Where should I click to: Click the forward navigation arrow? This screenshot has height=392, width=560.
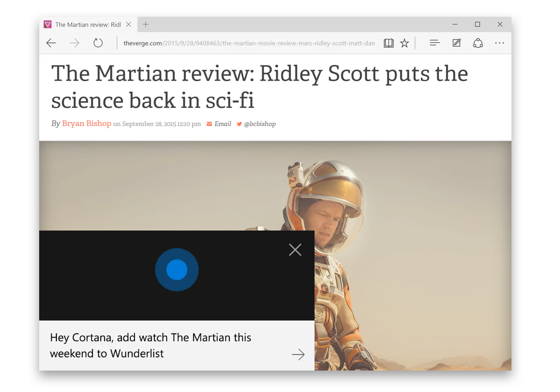(74, 43)
